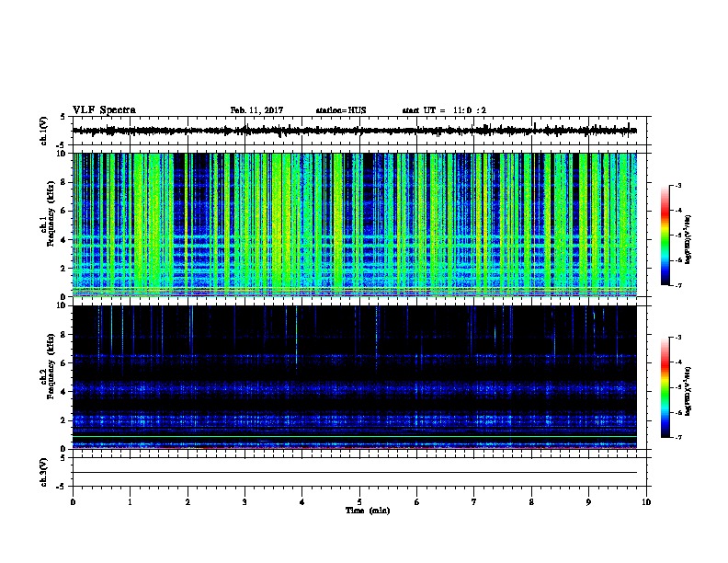
Task: Click the ch.1 spectrogram color bar
Action: click(665, 236)
